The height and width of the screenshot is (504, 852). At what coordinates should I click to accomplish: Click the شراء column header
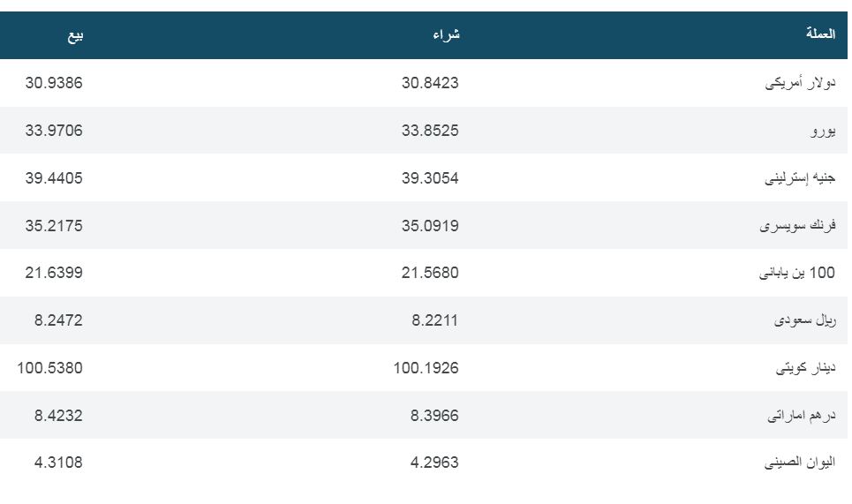coord(446,35)
